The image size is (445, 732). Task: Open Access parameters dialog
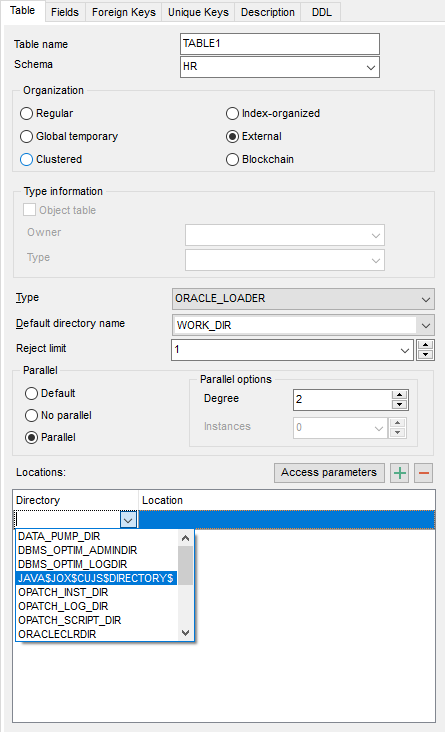point(329,473)
